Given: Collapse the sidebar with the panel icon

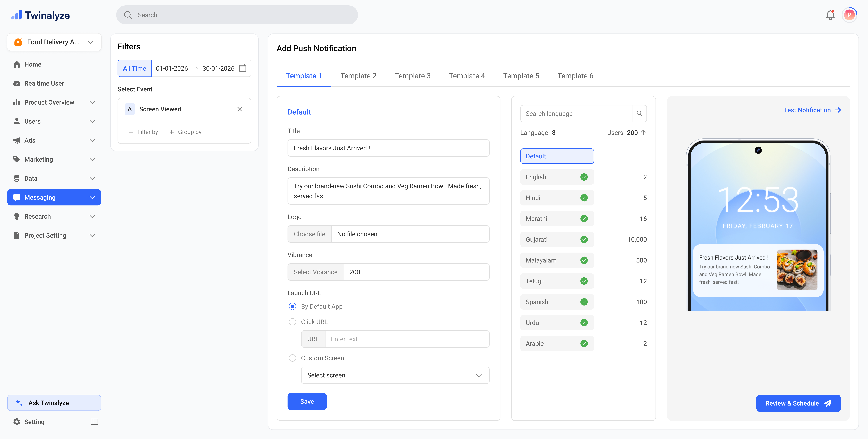Looking at the screenshot, I should (x=94, y=422).
